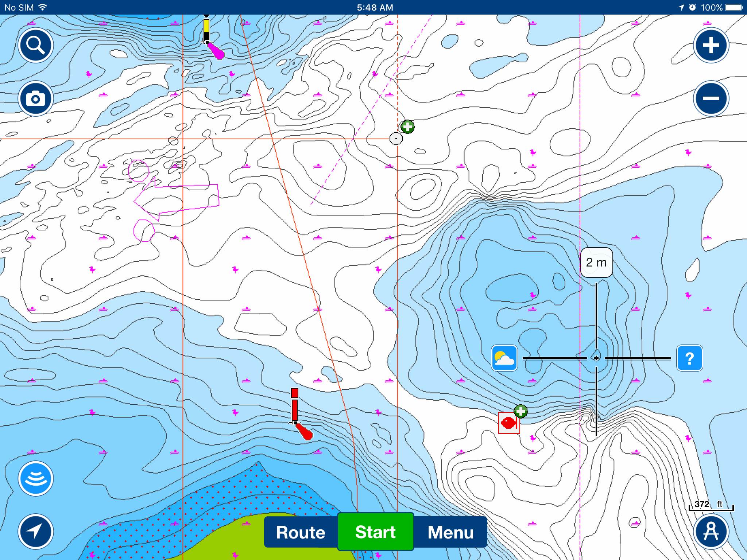Toggle the sonar waves button
This screenshot has height=560, width=747.
point(36,479)
